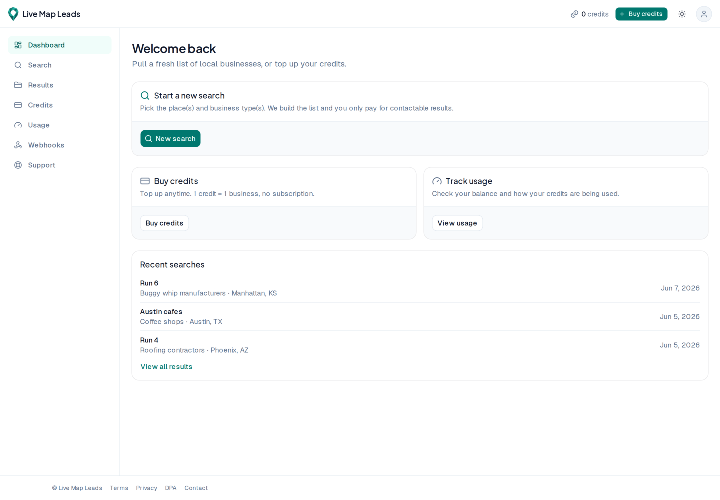This screenshot has height=500, width=720.
Task: Click the credits link icon in header
Action: (574, 14)
